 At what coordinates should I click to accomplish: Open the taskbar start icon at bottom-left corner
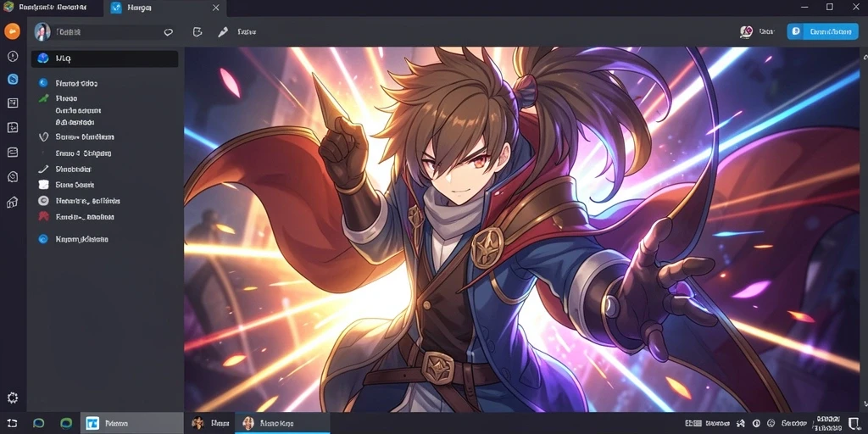(12, 424)
